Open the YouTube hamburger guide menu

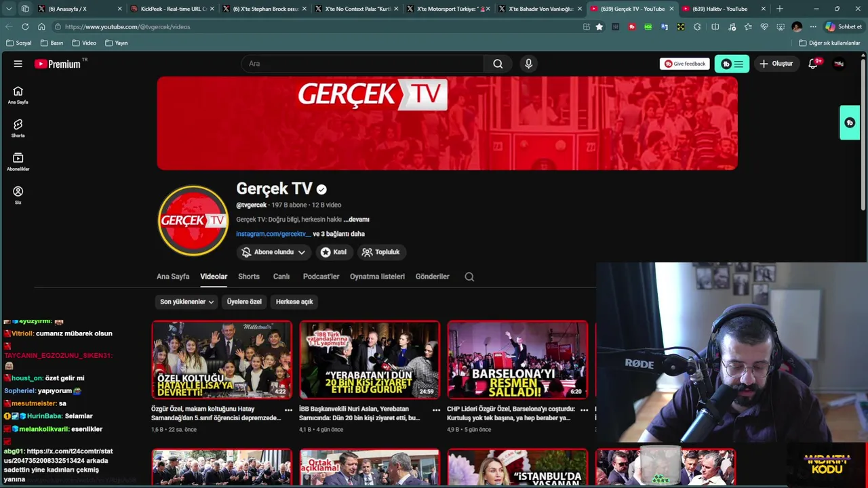click(18, 64)
